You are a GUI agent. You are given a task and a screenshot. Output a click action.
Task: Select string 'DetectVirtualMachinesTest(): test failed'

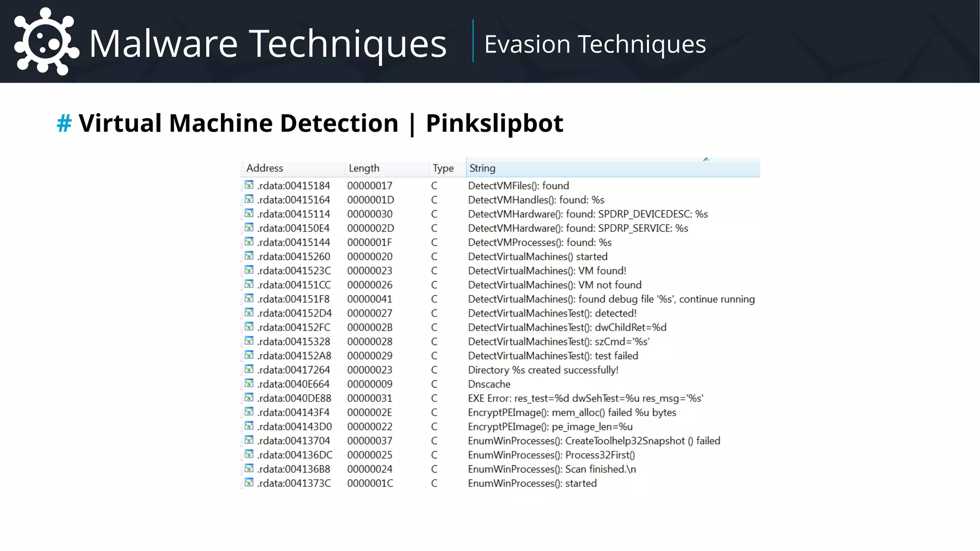pos(553,356)
